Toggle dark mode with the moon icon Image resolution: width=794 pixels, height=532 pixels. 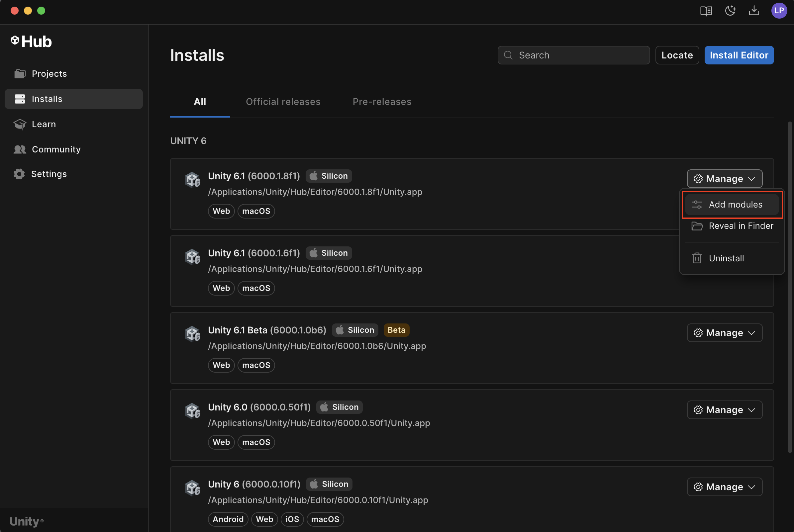730,11
